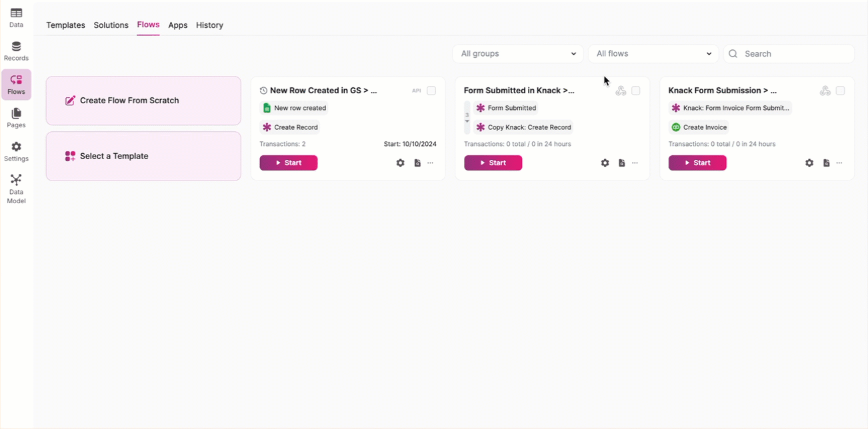Go to Pages in the sidebar
Screen dimensions: 868x429
[16, 118]
